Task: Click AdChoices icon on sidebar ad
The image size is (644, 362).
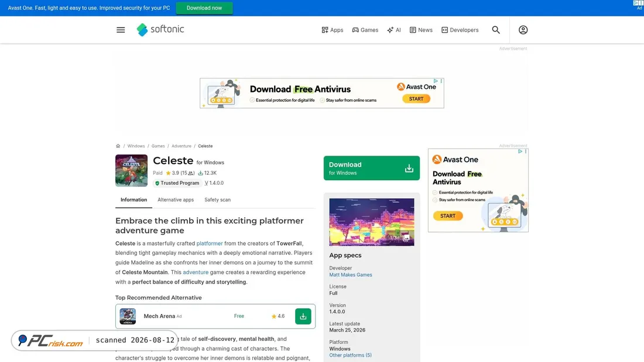Action: [520, 151]
